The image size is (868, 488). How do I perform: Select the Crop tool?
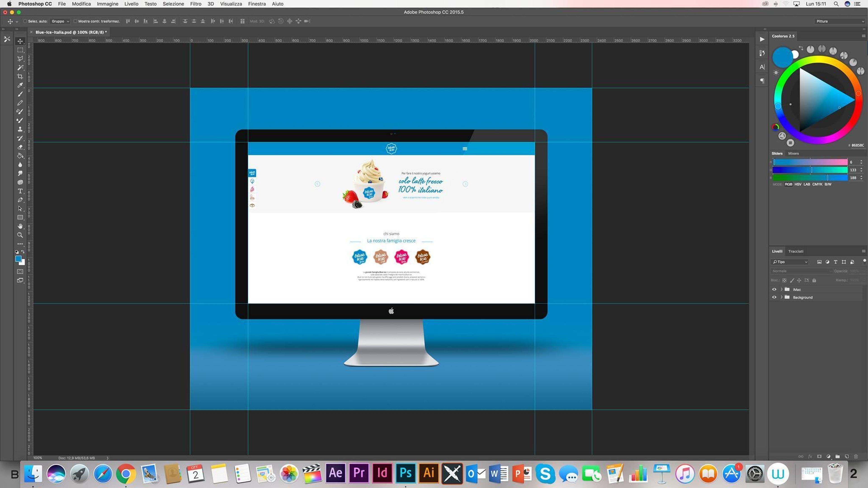(x=20, y=76)
